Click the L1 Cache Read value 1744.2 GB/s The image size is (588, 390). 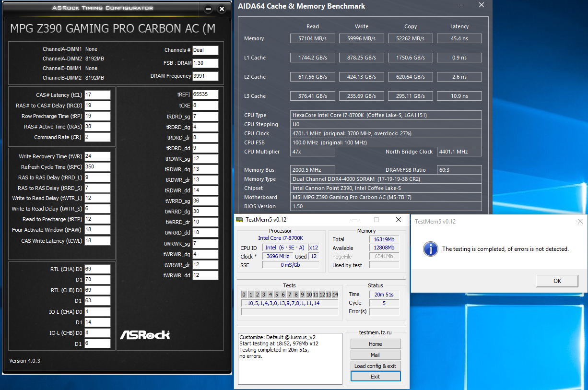click(x=312, y=58)
